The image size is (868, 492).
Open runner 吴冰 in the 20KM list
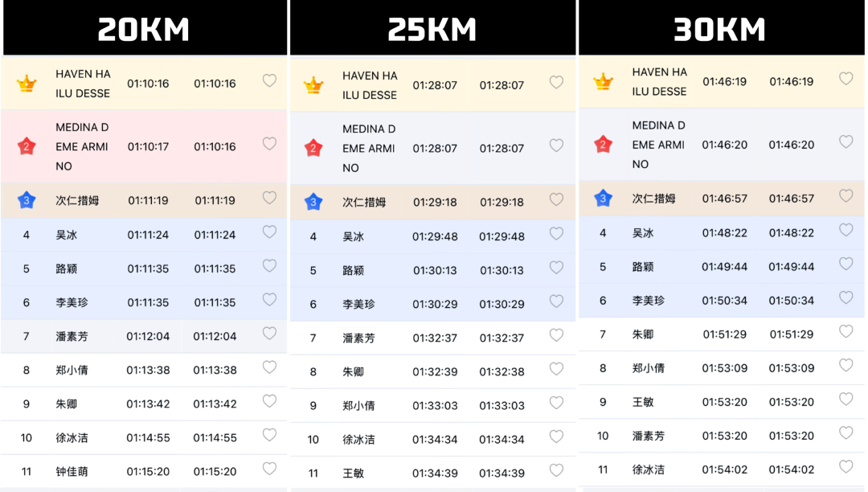tap(144, 235)
